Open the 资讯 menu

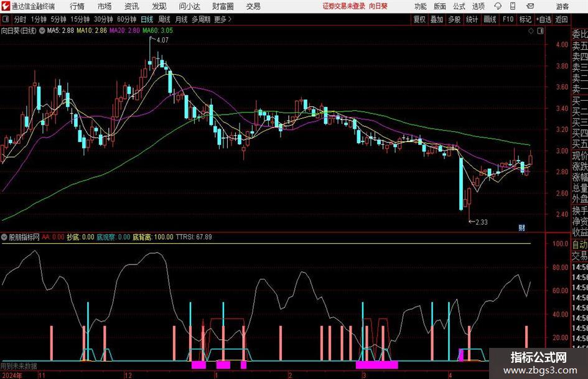pyautogui.click(x=132, y=6)
